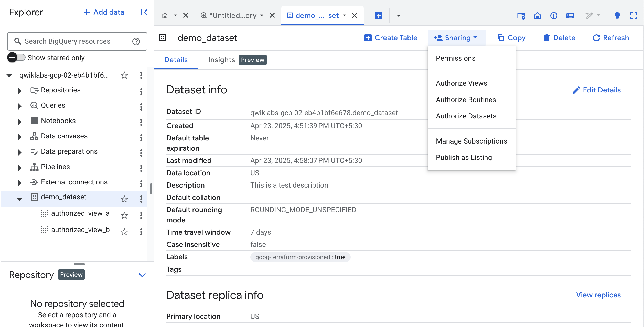Switch to the Untitled query tab
Viewport: 644px width, 327px height.
tap(229, 16)
